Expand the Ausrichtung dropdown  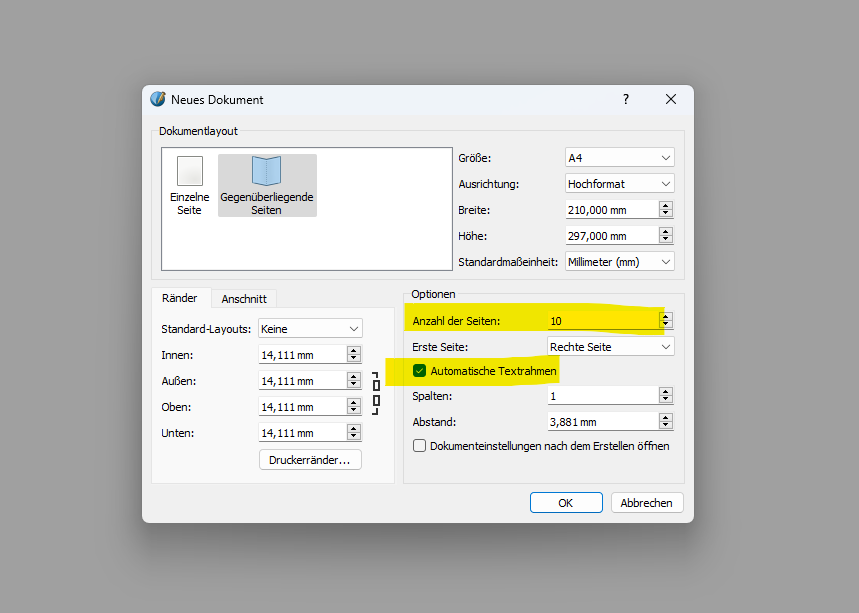pos(620,184)
